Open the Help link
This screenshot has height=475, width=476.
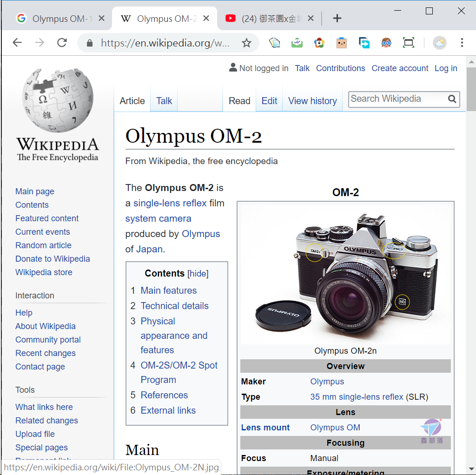point(24,313)
